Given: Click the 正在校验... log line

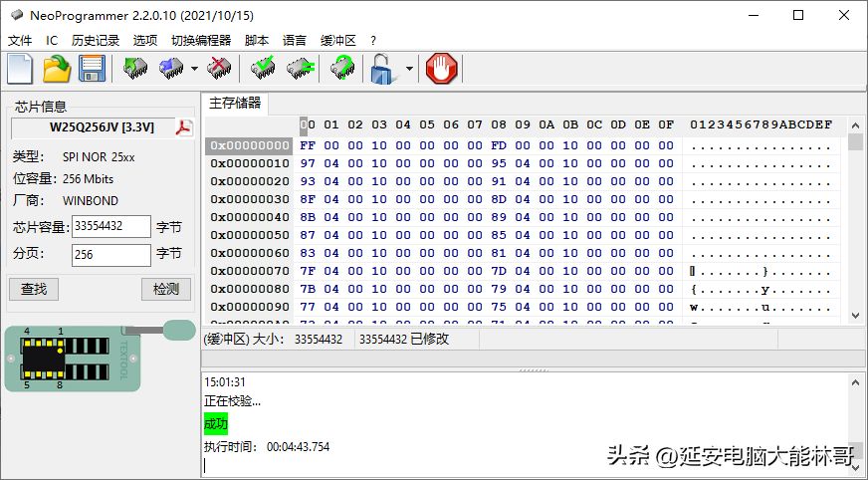Looking at the screenshot, I should [233, 402].
